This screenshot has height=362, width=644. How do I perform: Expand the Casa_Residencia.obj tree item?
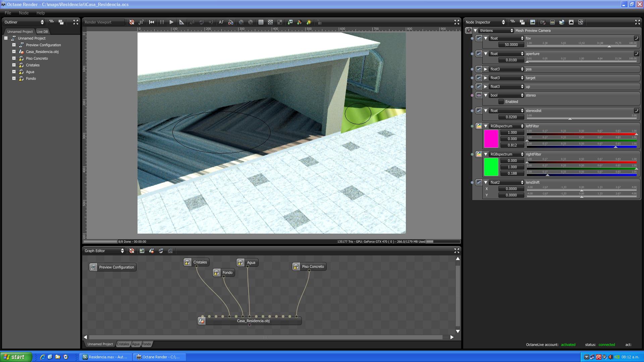(14, 52)
